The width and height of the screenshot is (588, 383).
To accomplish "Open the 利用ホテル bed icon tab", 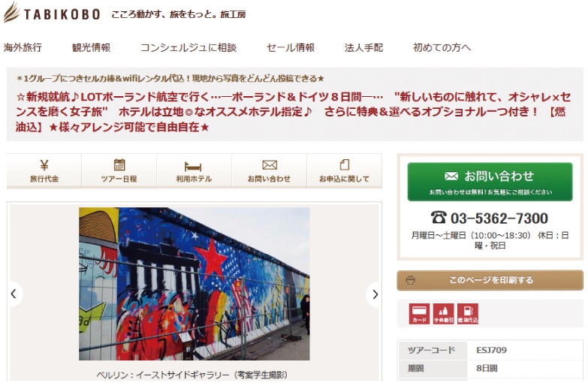I will point(194,170).
